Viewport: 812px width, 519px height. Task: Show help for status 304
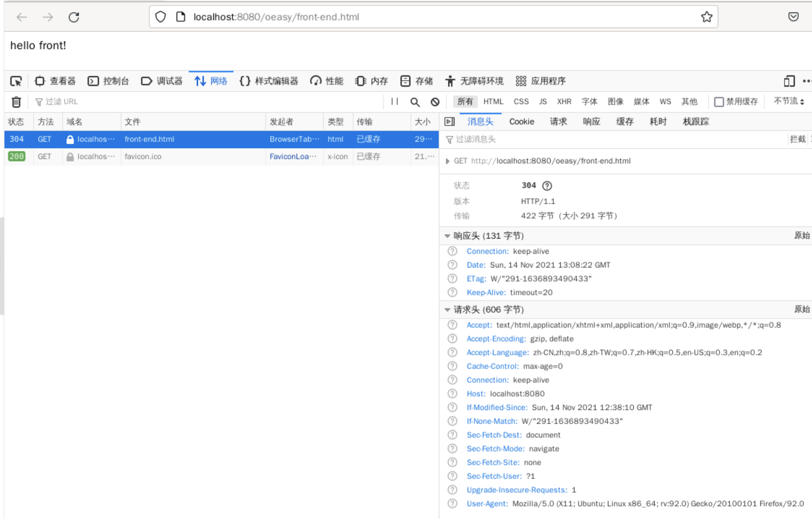point(547,186)
